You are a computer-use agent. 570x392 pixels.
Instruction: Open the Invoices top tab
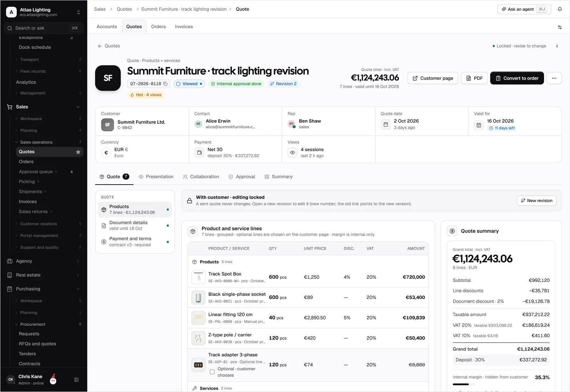[184, 27]
